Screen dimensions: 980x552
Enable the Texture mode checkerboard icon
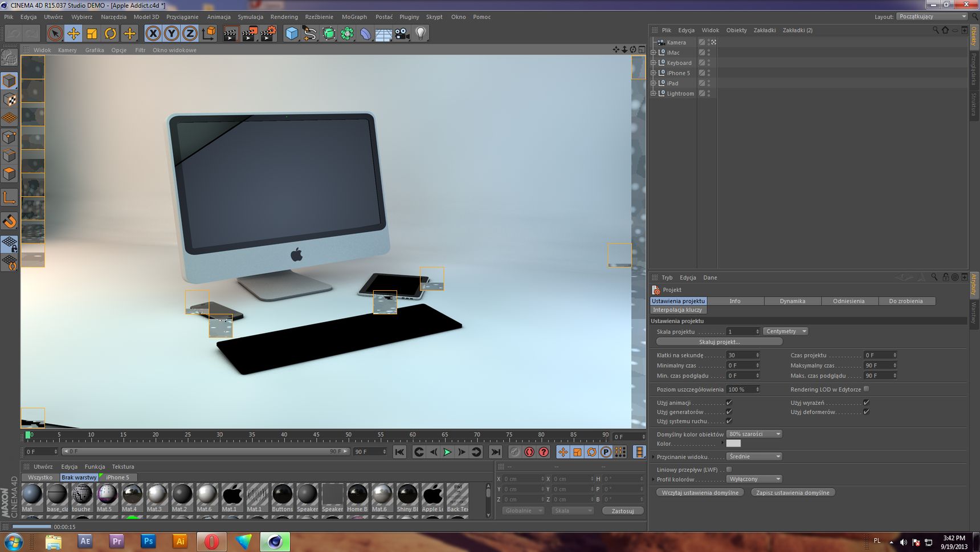tap(9, 99)
